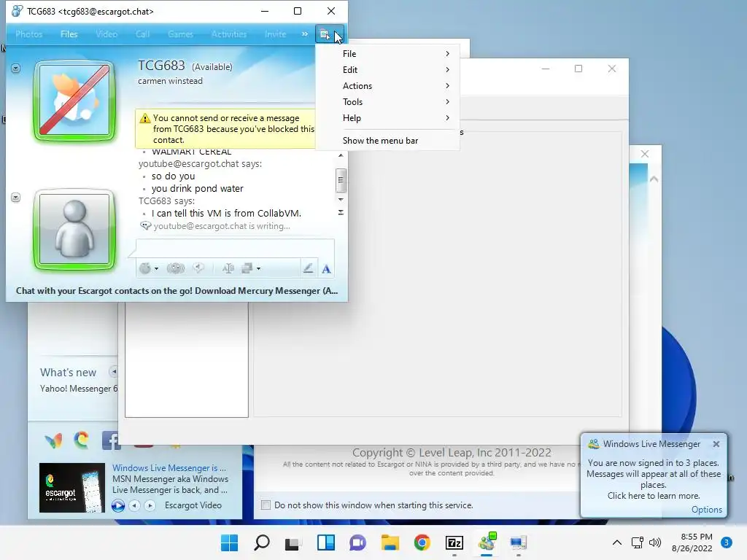Open the Mercury Messenger download banner
This screenshot has width=747, height=560.
pyautogui.click(x=177, y=291)
